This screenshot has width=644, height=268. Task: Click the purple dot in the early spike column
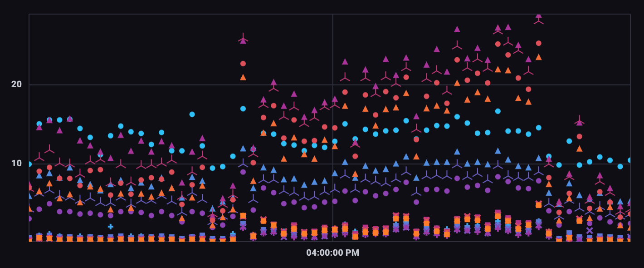point(243,172)
